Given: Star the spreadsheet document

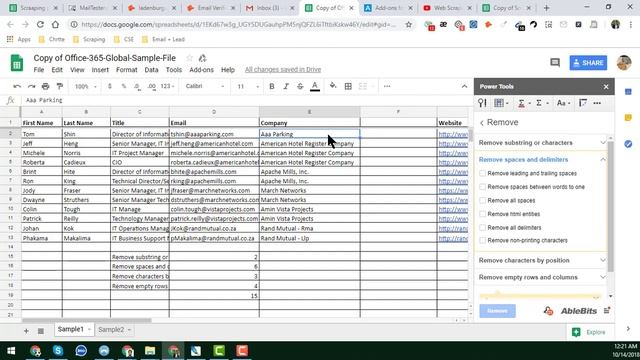Looking at the screenshot, I should [189, 58].
